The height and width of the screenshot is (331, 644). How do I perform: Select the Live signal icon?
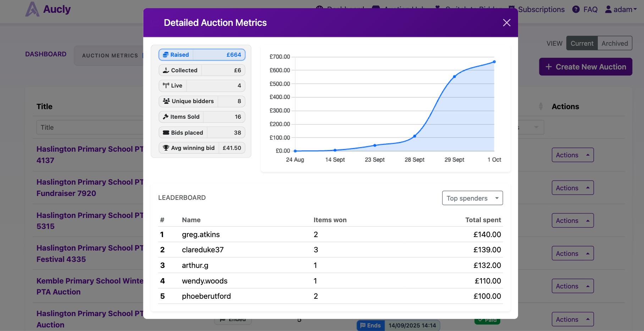[x=166, y=85]
